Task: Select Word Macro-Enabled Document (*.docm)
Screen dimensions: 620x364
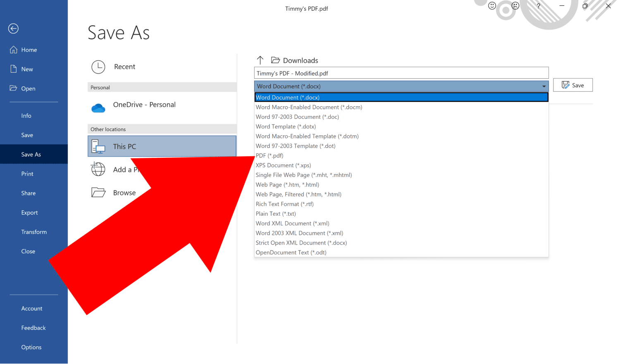Action: point(309,107)
